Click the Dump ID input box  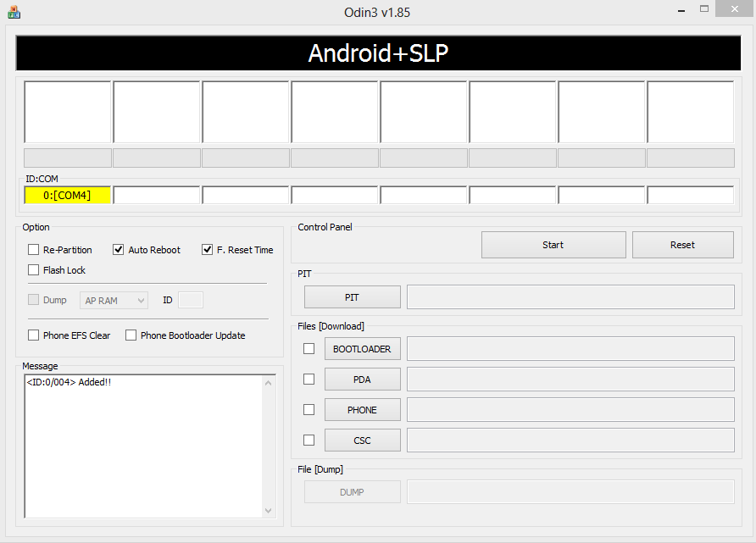coord(191,300)
